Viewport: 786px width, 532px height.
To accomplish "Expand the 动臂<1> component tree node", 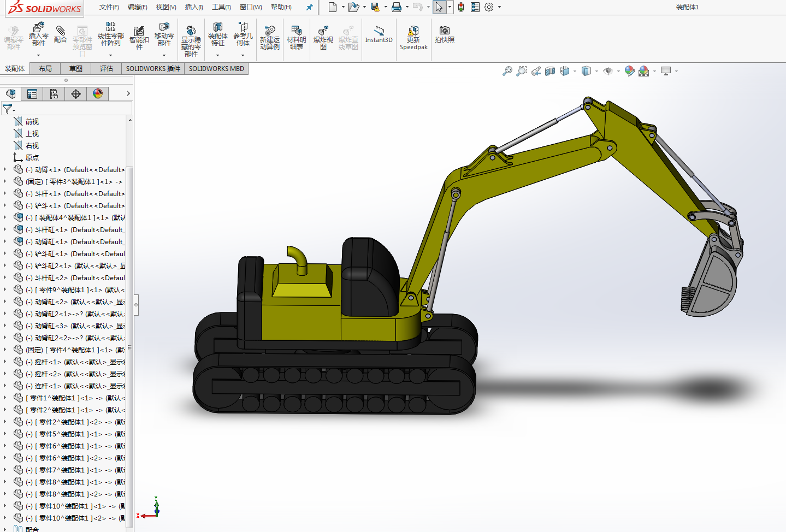I will (x=5, y=169).
